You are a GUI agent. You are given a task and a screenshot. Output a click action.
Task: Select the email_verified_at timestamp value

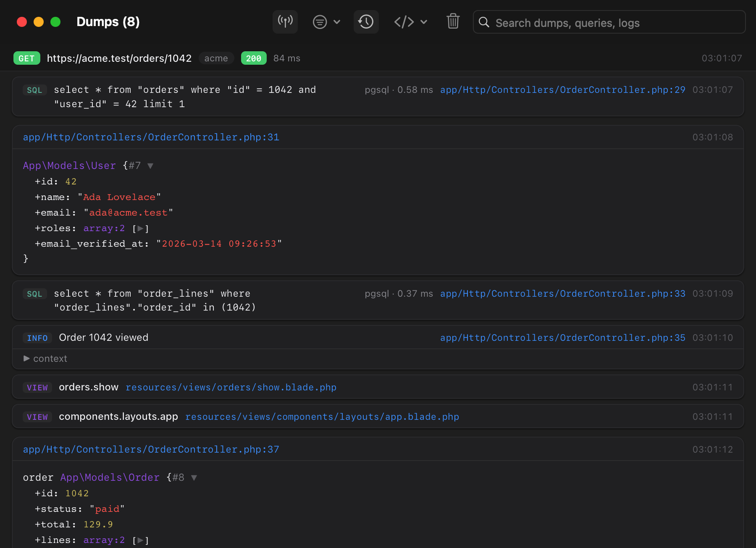coord(219,244)
